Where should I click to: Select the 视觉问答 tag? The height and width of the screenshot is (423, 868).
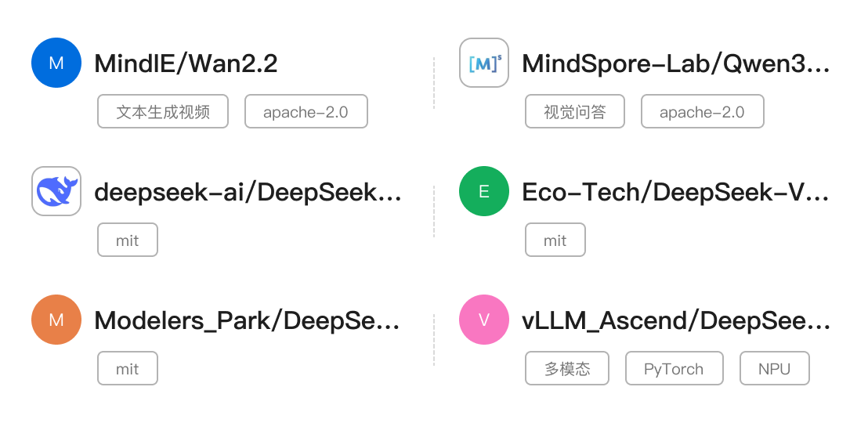(x=575, y=112)
